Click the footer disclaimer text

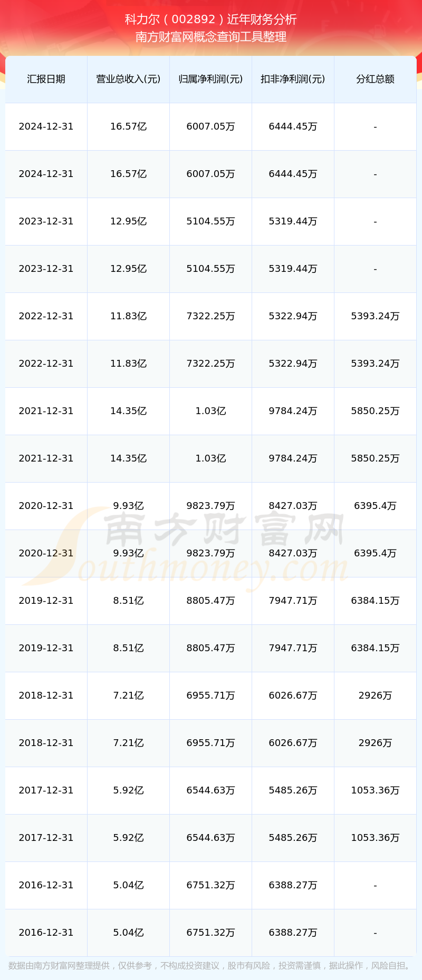click(210, 966)
